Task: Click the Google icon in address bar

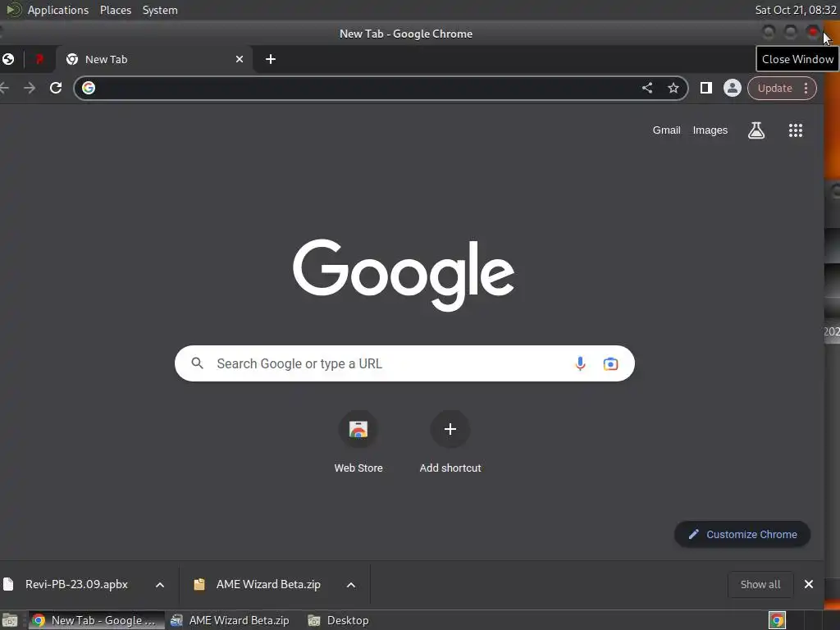Action: coord(89,88)
